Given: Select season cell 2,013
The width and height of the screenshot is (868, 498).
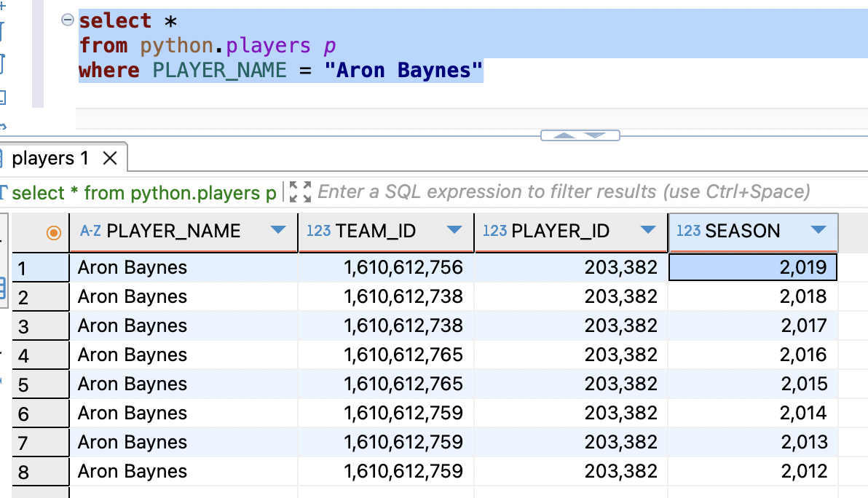Looking at the screenshot, I should click(x=753, y=442).
